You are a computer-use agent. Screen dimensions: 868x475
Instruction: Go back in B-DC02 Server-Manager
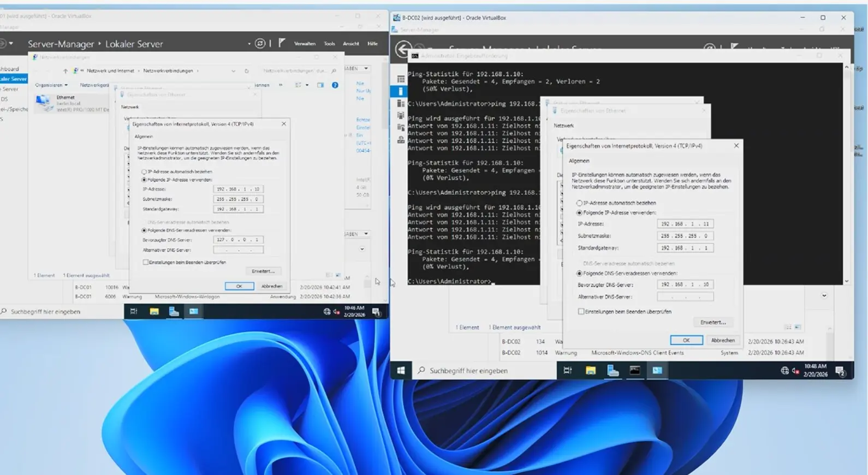[x=403, y=49]
